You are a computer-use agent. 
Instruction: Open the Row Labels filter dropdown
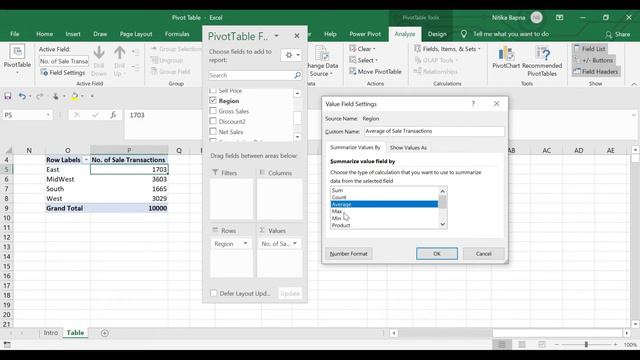pyautogui.click(x=86, y=160)
